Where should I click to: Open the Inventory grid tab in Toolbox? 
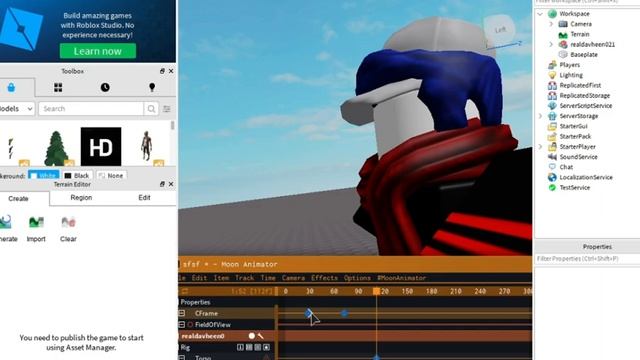[58, 87]
